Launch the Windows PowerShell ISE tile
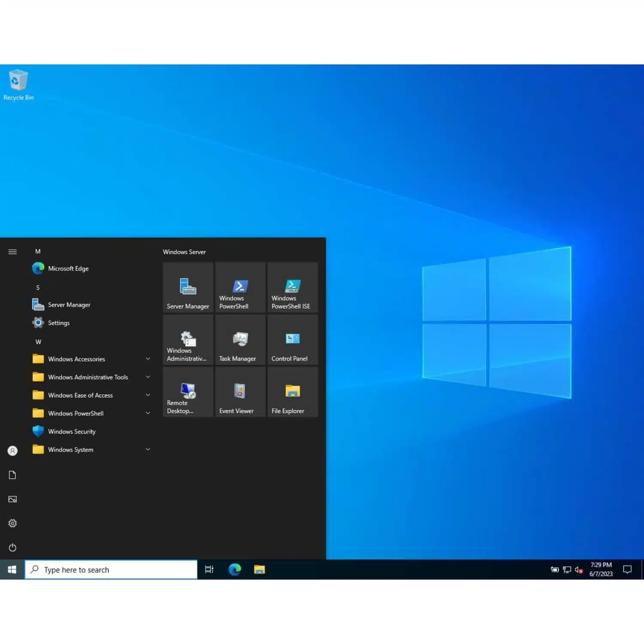This screenshot has width=644, height=644. click(293, 287)
